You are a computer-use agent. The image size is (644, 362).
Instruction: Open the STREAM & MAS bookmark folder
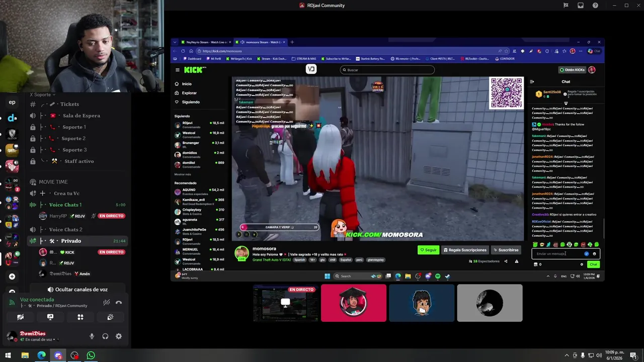(304, 58)
